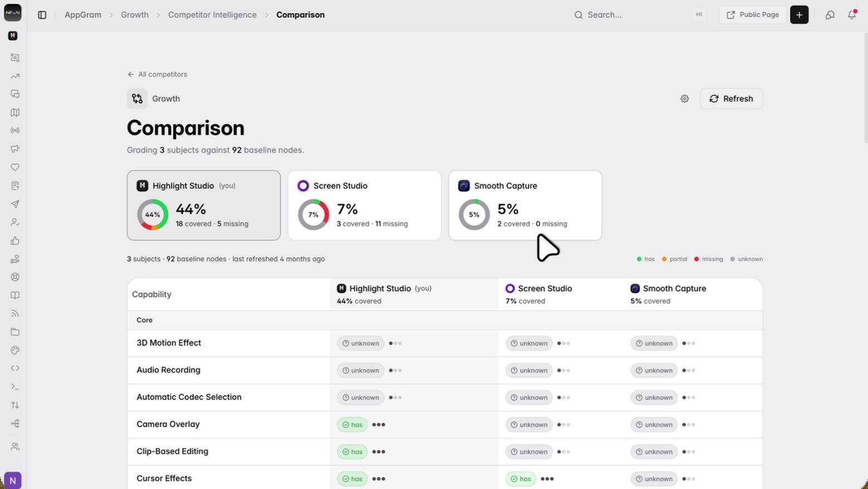868x489 pixels.
Task: Select the Highlight Studio summary card
Action: pos(204,206)
